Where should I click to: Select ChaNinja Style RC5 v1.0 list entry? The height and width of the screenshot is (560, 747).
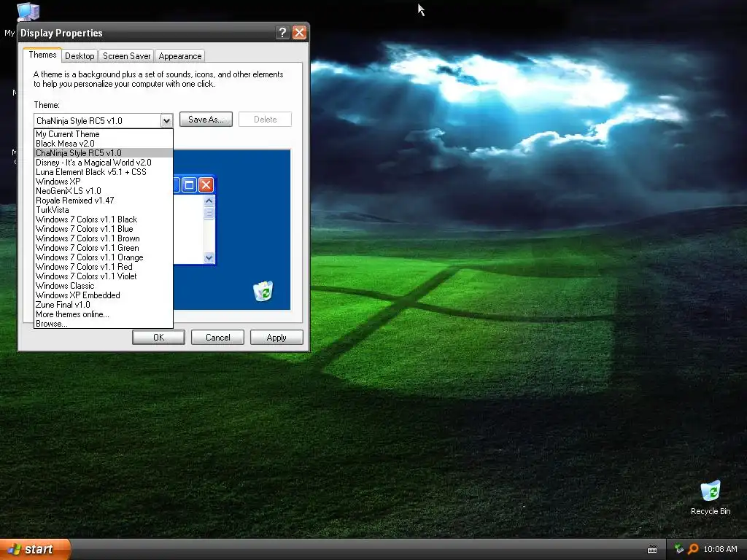(104, 153)
